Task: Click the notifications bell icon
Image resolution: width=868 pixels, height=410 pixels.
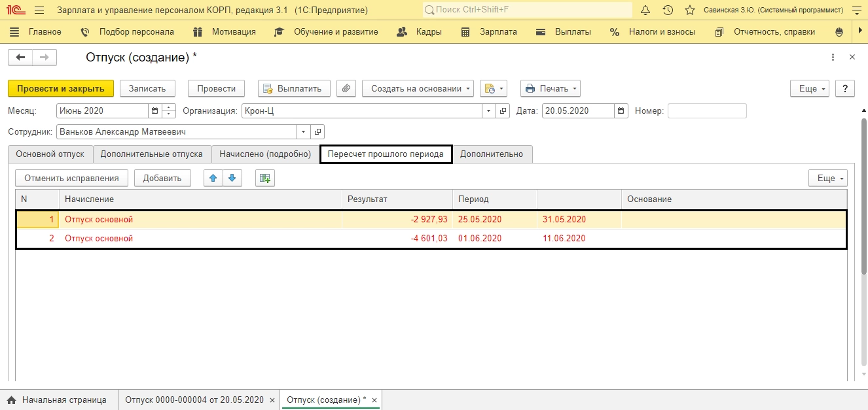Action: click(x=645, y=10)
